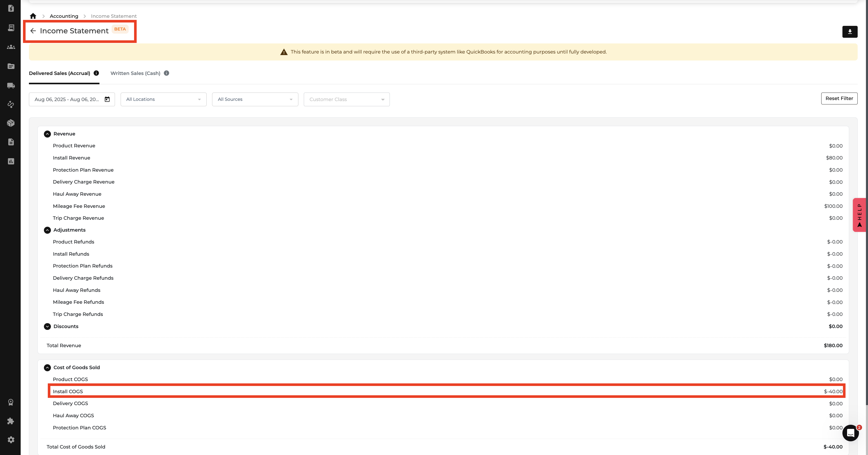868x455 pixels.
Task: Click the Mileage Fee Refunds label
Action: click(x=78, y=302)
